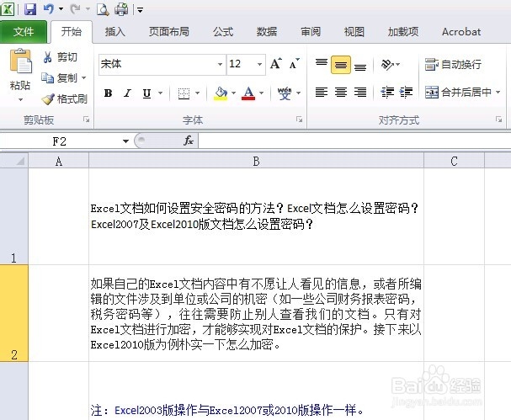The image size is (511, 420).
Task: Switch to Formulas (公式) tab
Action: 223,32
